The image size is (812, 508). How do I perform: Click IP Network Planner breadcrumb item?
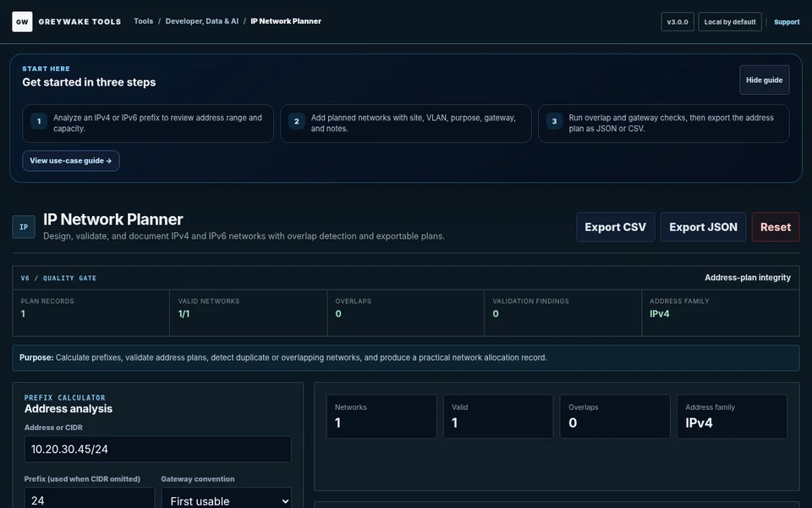click(x=286, y=21)
